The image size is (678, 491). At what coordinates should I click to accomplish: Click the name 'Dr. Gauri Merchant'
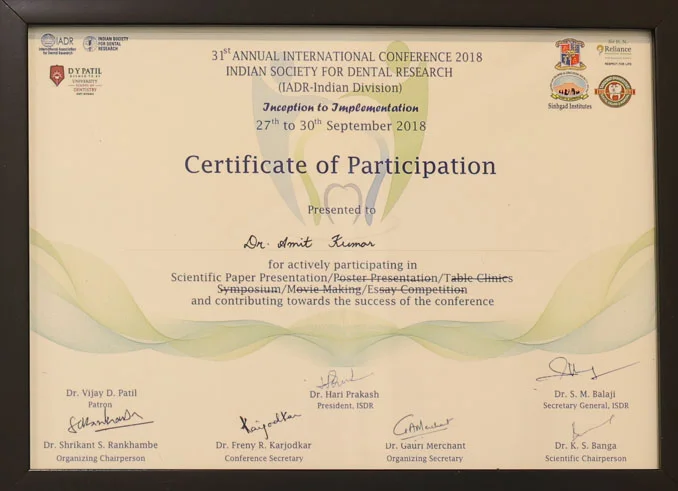425,446
